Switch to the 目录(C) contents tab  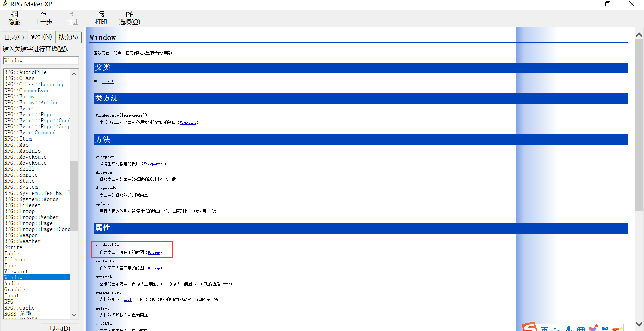coord(14,37)
